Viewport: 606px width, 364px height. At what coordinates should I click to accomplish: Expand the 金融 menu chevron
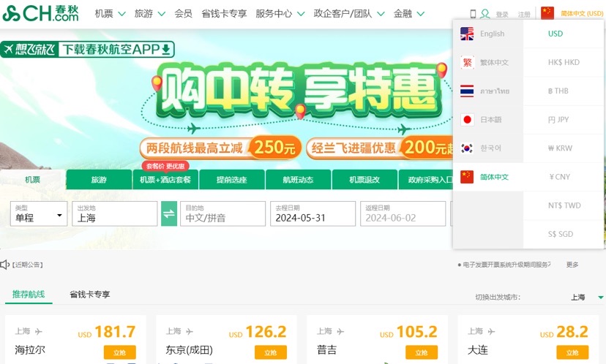421,14
